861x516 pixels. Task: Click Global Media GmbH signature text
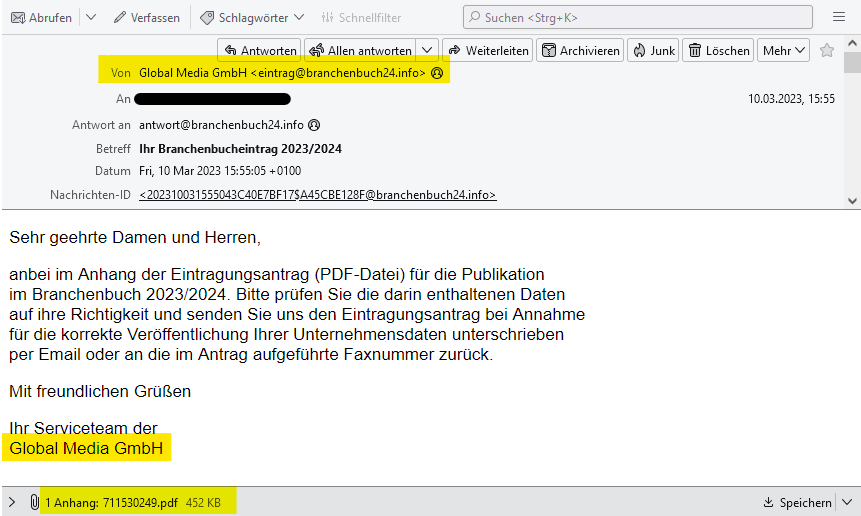point(86,448)
